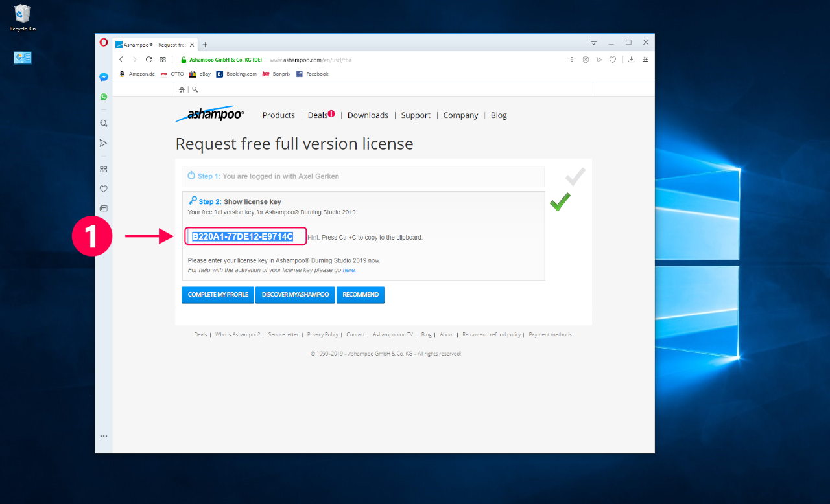Click the Discover MyAshampoo button
The height and width of the screenshot is (504, 830).
295,295
